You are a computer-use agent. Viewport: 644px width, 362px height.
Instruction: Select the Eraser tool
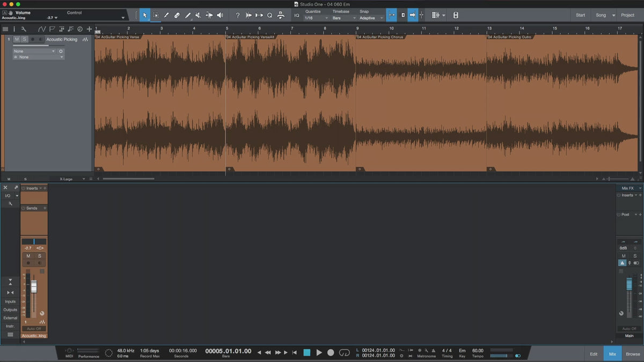pyautogui.click(x=177, y=16)
